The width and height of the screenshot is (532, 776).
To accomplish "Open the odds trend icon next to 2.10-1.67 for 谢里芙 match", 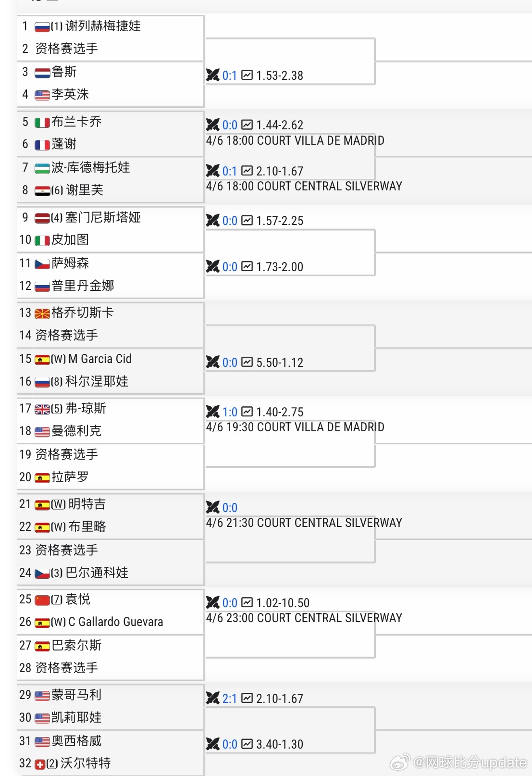I will click(x=248, y=171).
